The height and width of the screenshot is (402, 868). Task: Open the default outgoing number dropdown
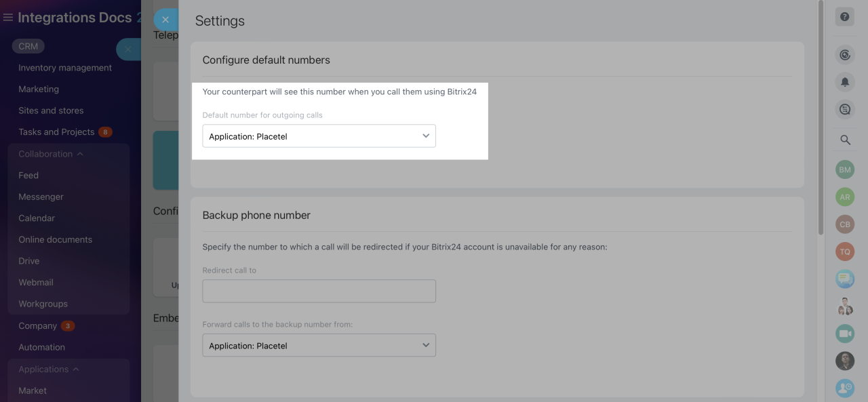click(x=319, y=136)
